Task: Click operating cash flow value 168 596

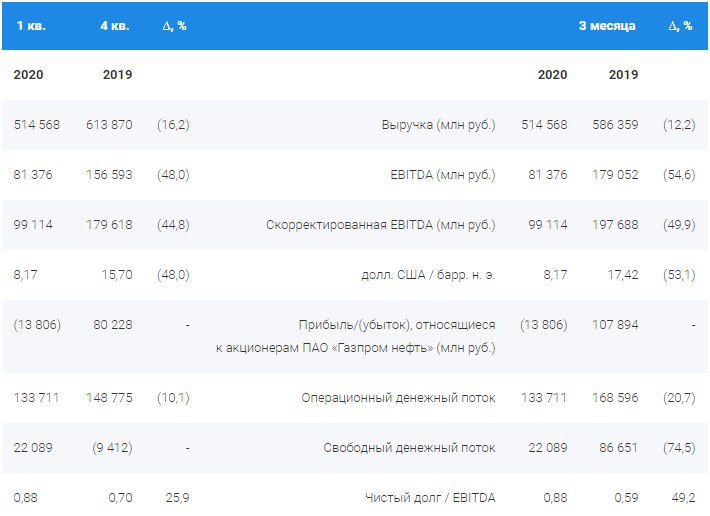Action: 615,398
